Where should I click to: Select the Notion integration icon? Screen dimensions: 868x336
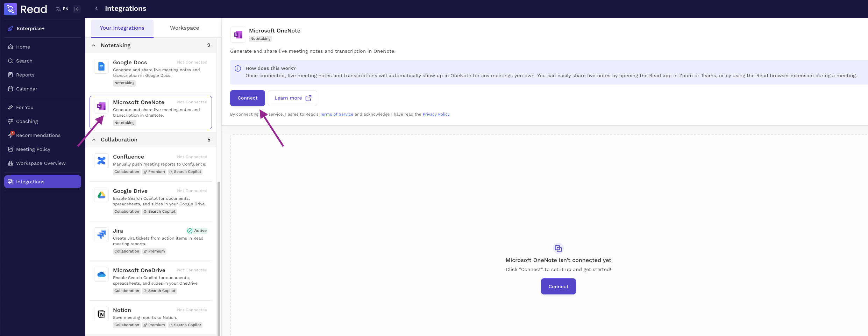pyautogui.click(x=101, y=314)
